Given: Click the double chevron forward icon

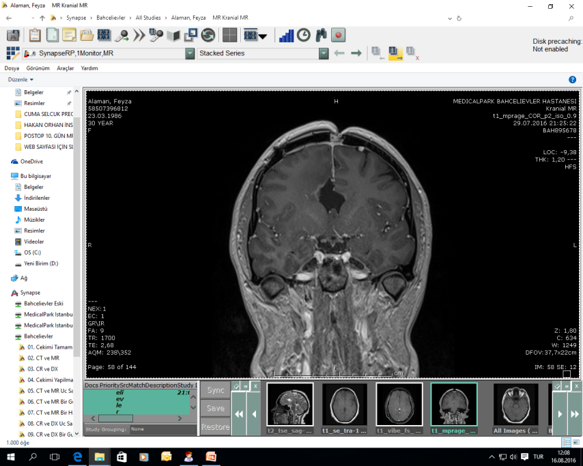Looking at the screenshot, I should click(139, 36).
